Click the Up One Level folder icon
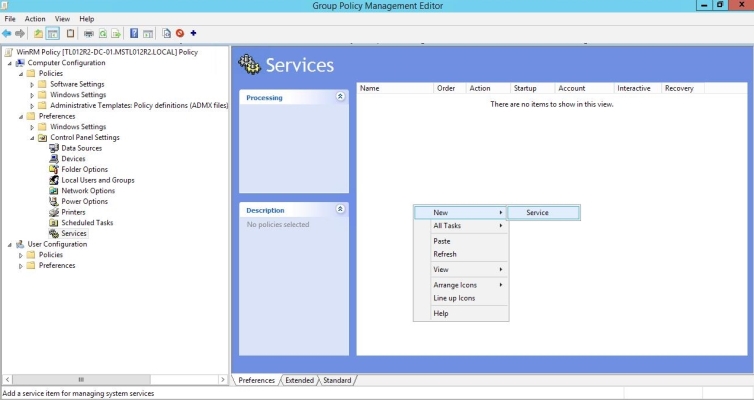Screen dimensions: 754x400 [39, 33]
